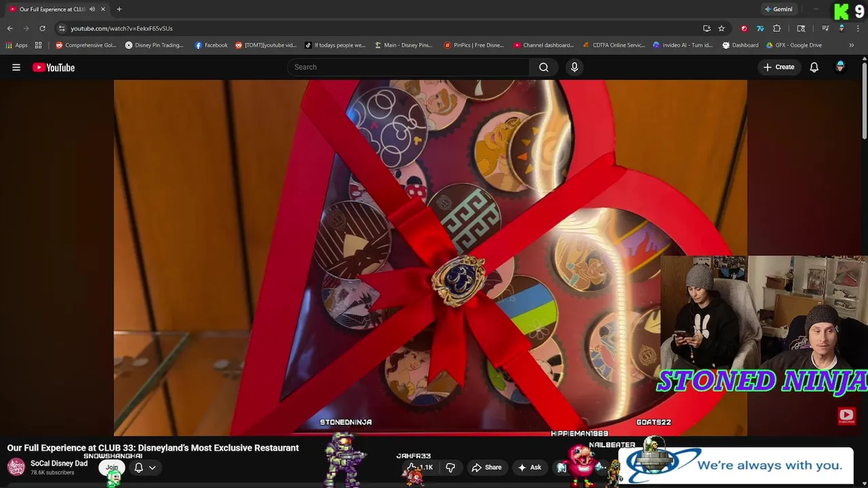Open the media controls toolbar icon
The height and width of the screenshot is (488, 868).
click(825, 28)
